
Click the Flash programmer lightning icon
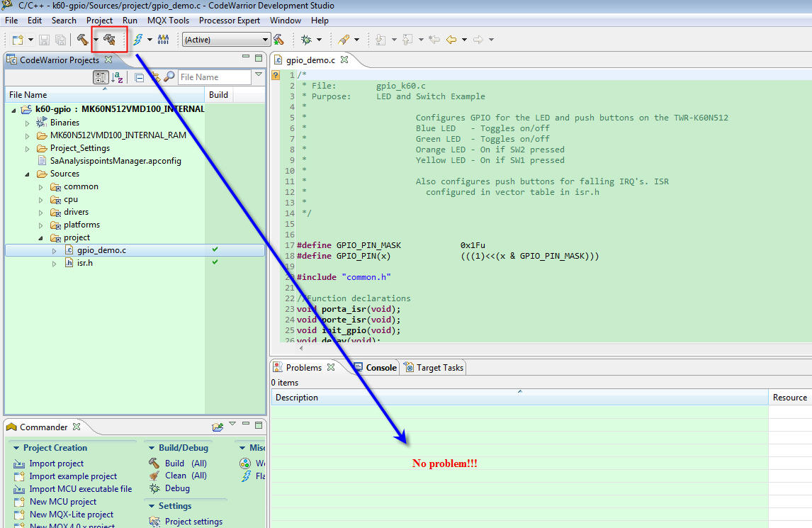coord(137,40)
